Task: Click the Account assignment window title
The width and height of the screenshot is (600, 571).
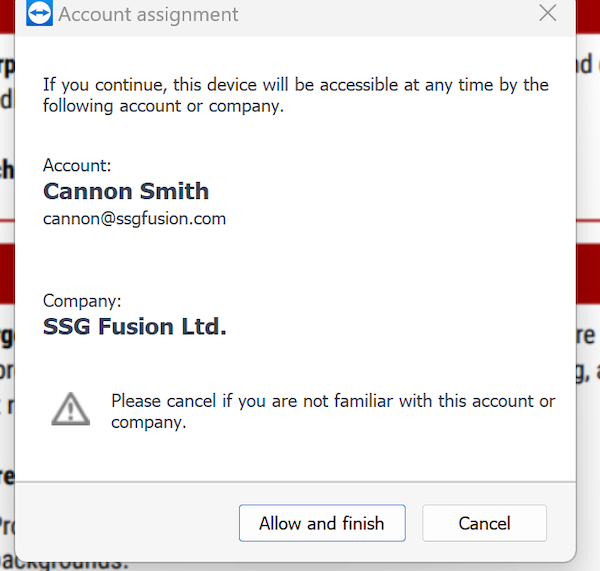Action: tap(148, 15)
